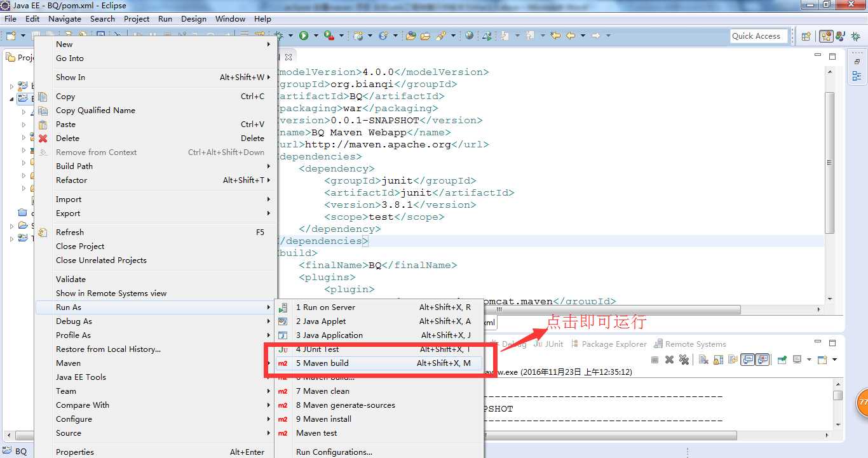
Task: Click the New toolbar icon
Action: point(10,36)
